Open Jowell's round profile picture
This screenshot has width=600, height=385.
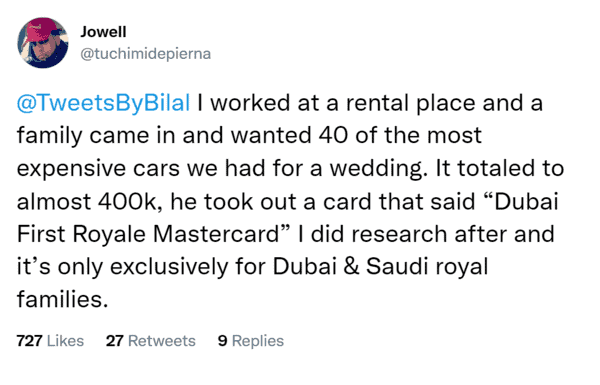(43, 42)
